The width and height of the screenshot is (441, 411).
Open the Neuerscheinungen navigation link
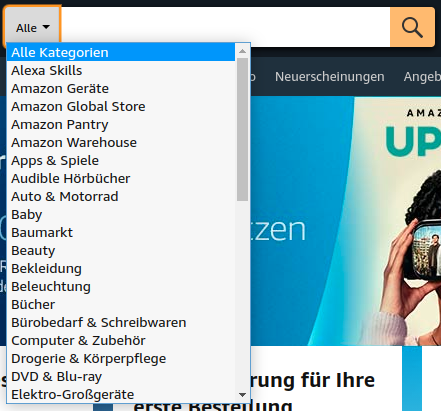click(x=330, y=77)
